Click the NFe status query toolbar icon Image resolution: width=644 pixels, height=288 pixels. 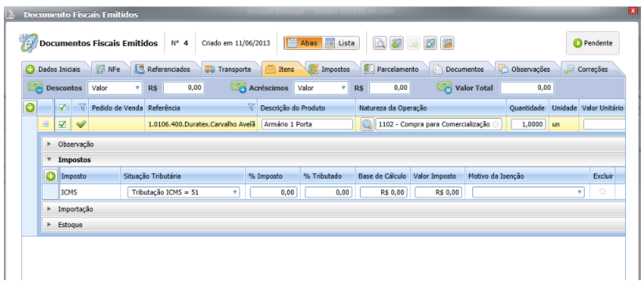coord(430,43)
